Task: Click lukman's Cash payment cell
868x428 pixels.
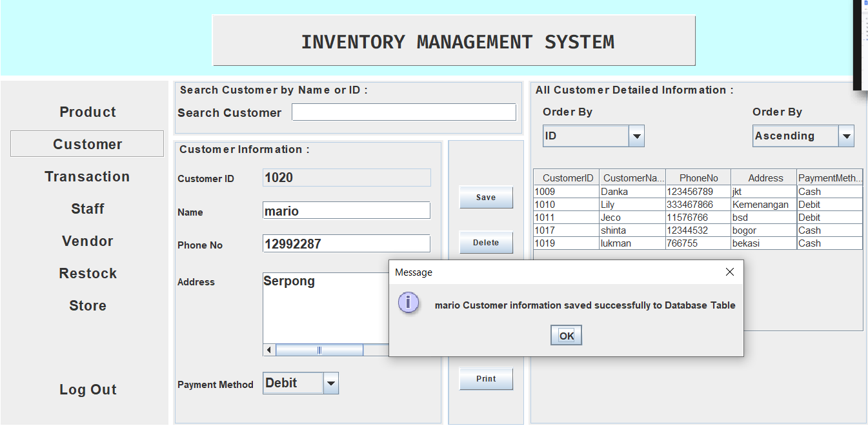Action: [830, 243]
